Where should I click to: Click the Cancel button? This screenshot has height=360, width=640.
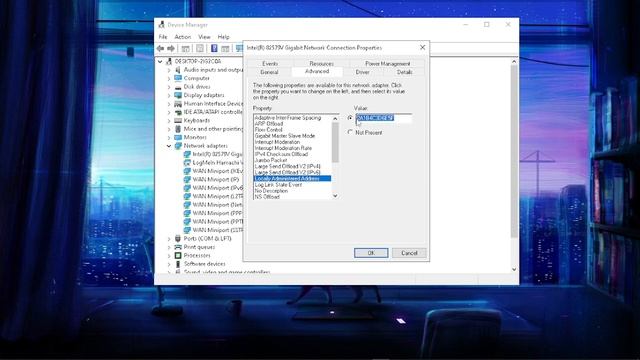pos(409,253)
